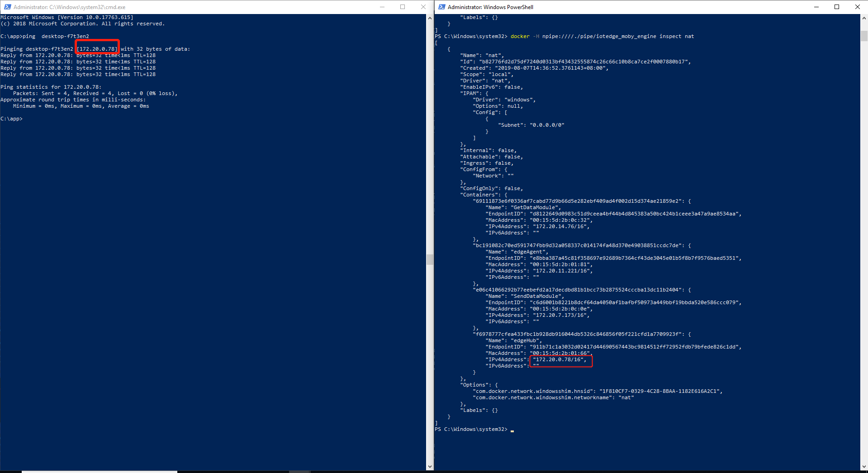Click the cmd window scrollbar thumb

429,259
